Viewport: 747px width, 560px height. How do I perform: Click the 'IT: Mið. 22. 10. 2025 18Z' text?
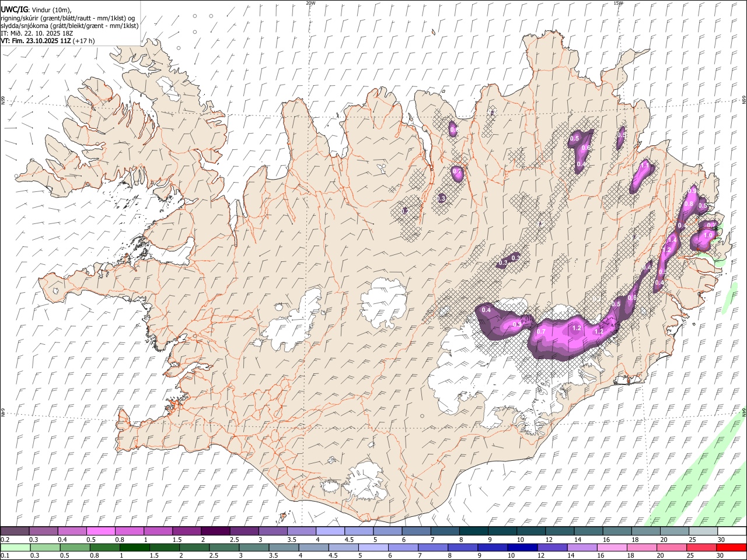37,33
